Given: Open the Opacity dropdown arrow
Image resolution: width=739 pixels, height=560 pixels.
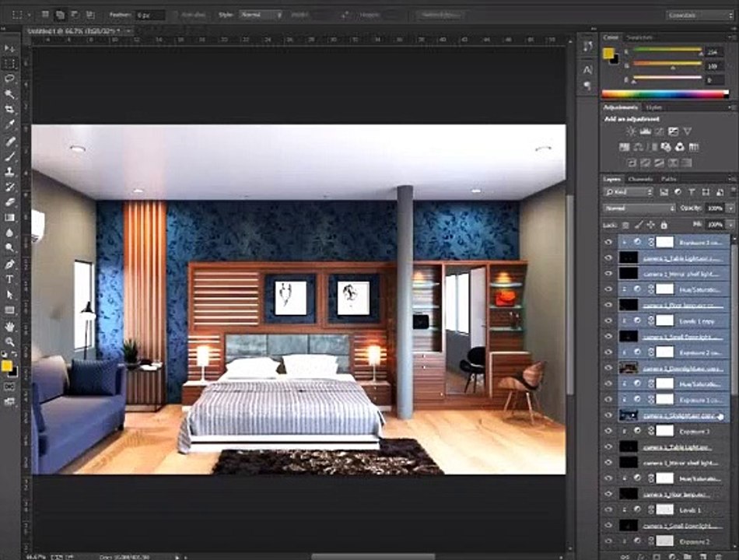Looking at the screenshot, I should [730, 208].
